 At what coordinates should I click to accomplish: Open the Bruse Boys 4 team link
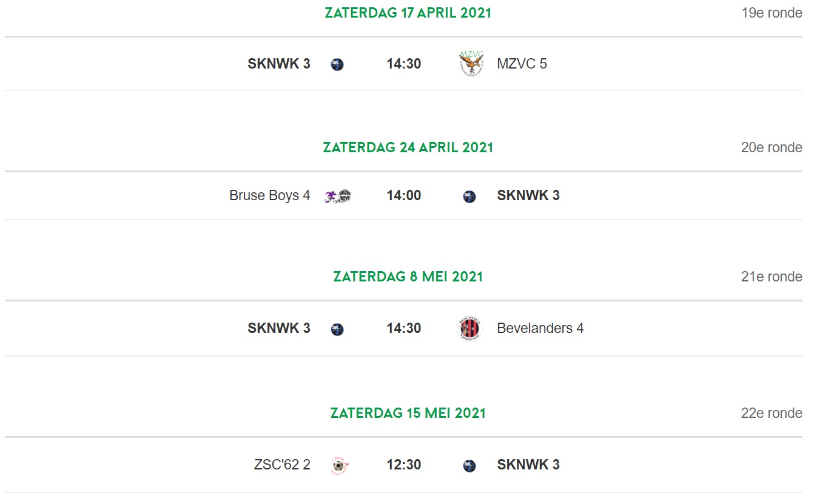(270, 195)
